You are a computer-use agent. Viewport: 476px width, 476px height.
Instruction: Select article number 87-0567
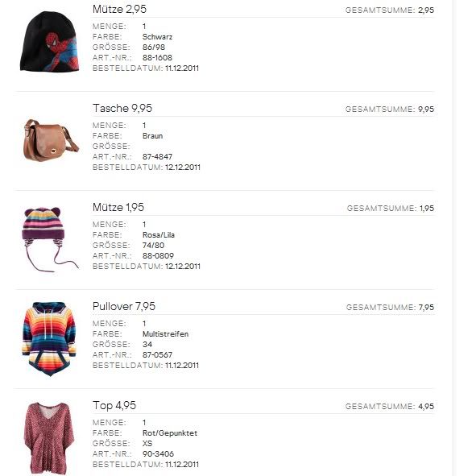coord(157,355)
